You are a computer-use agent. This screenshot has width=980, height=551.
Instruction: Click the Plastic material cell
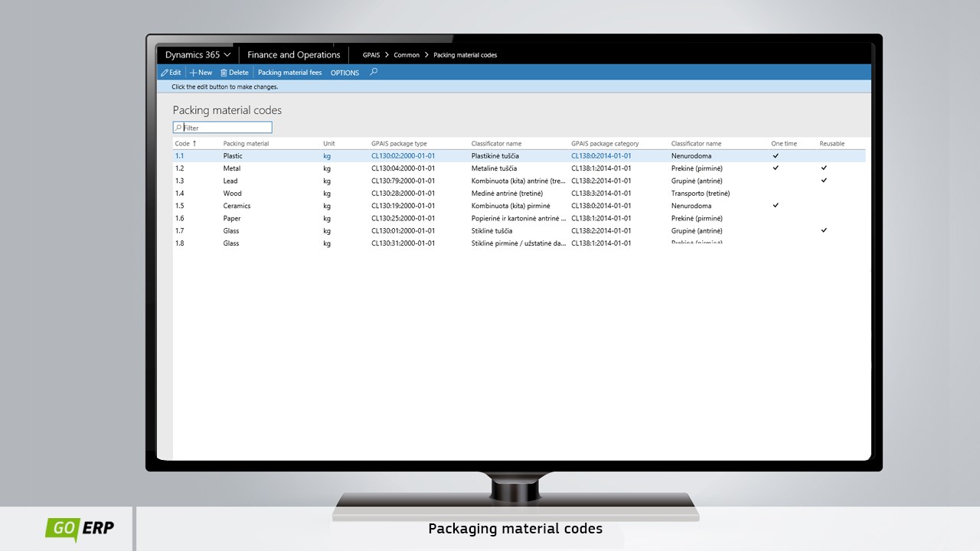tap(233, 156)
